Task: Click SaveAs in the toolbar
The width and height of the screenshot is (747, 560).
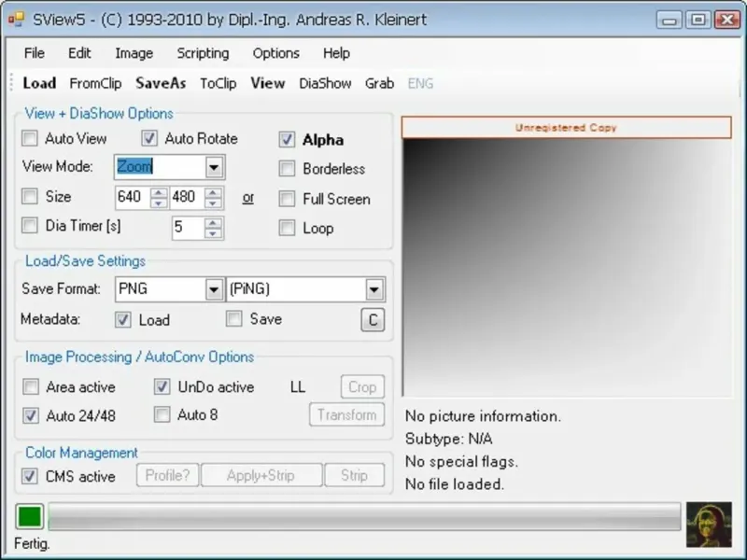Action: (161, 83)
